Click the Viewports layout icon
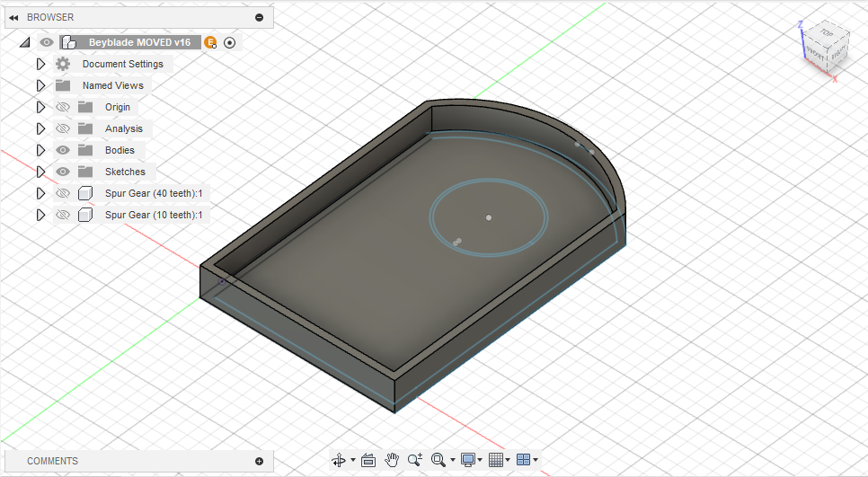 523,460
